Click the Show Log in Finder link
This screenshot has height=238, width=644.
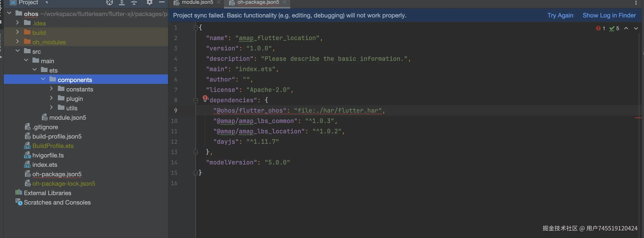(609, 16)
